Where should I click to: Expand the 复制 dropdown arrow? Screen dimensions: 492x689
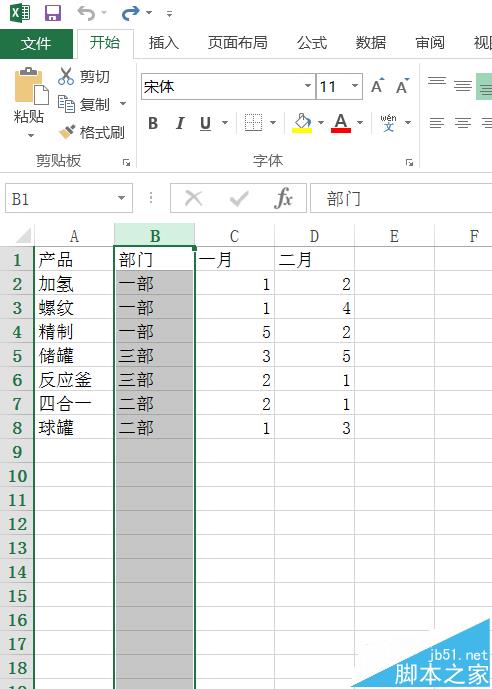(x=123, y=104)
